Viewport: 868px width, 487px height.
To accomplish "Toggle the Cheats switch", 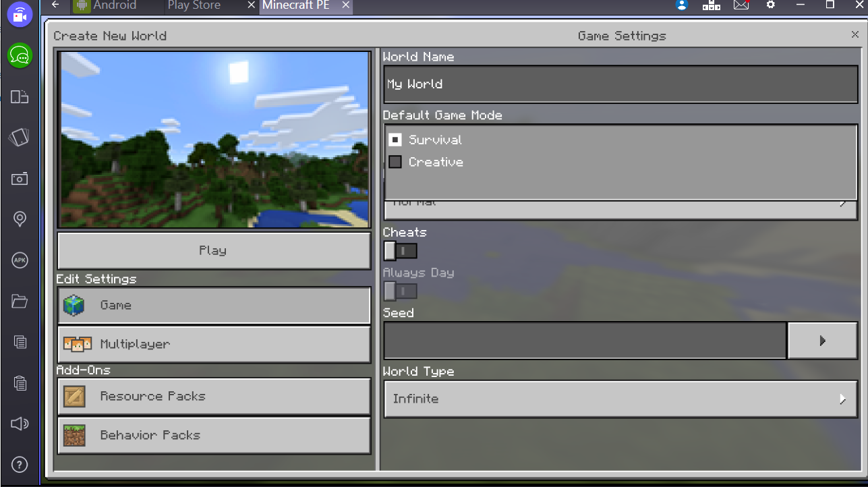I will pyautogui.click(x=401, y=251).
